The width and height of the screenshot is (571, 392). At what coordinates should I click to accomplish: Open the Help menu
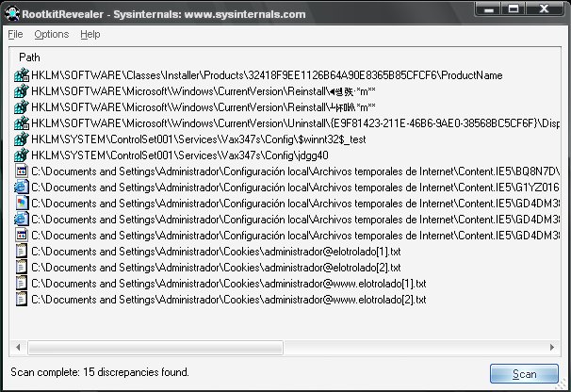pos(90,34)
